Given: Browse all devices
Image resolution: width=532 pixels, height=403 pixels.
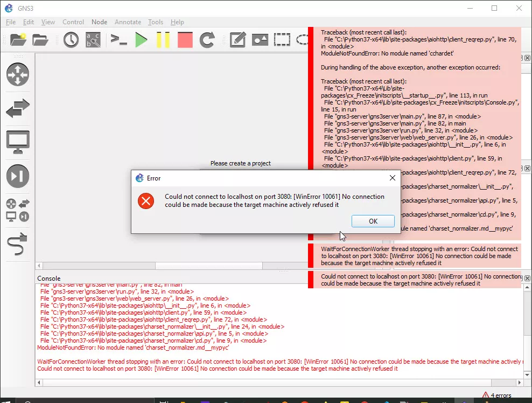Looking at the screenshot, I should click(18, 211).
